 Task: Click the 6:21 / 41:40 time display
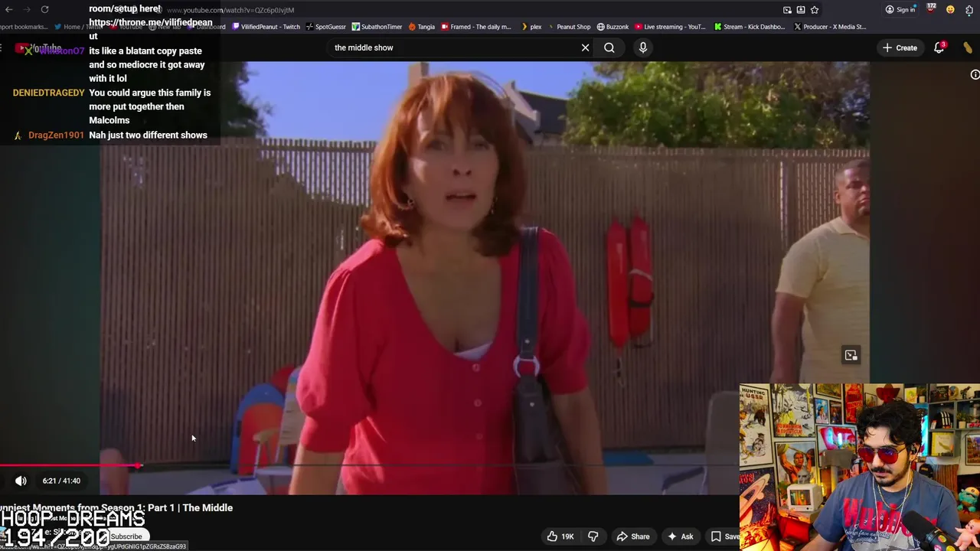61,481
